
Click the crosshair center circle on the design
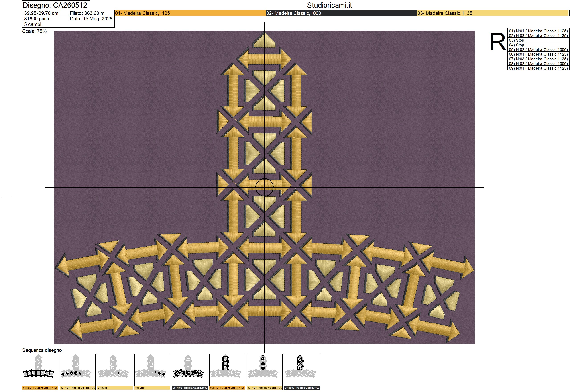(x=264, y=187)
